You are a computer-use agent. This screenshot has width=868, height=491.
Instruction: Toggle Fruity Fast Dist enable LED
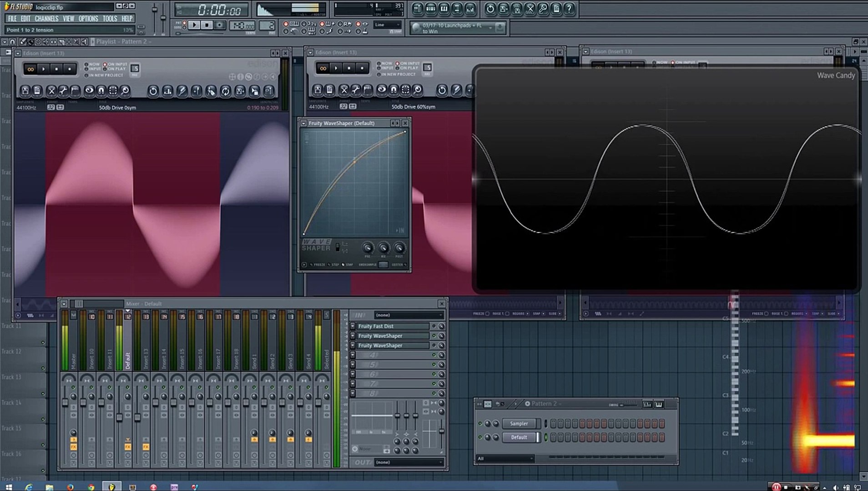[x=434, y=326]
